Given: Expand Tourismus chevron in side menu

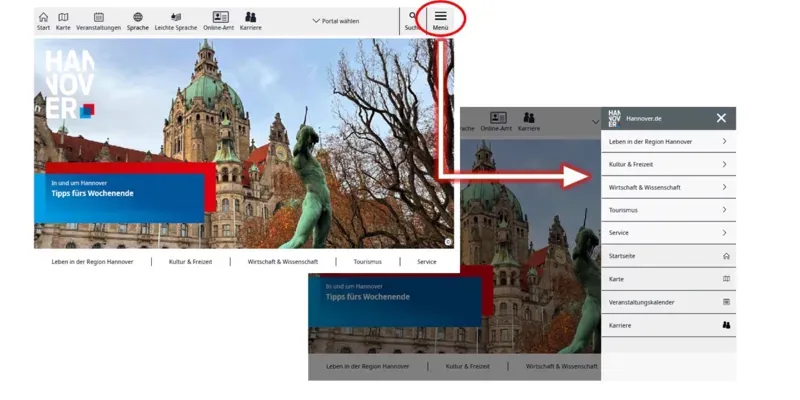Looking at the screenshot, I should 724,210.
